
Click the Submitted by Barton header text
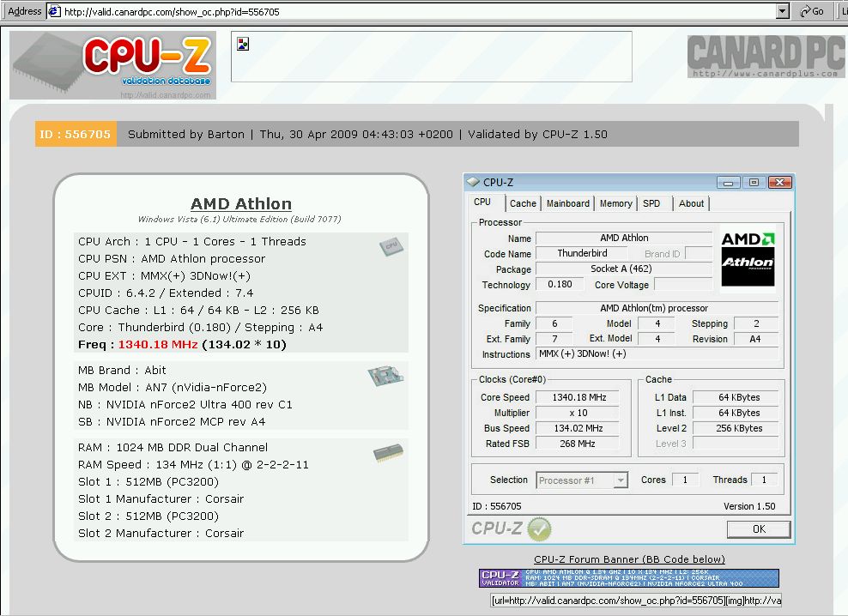186,134
